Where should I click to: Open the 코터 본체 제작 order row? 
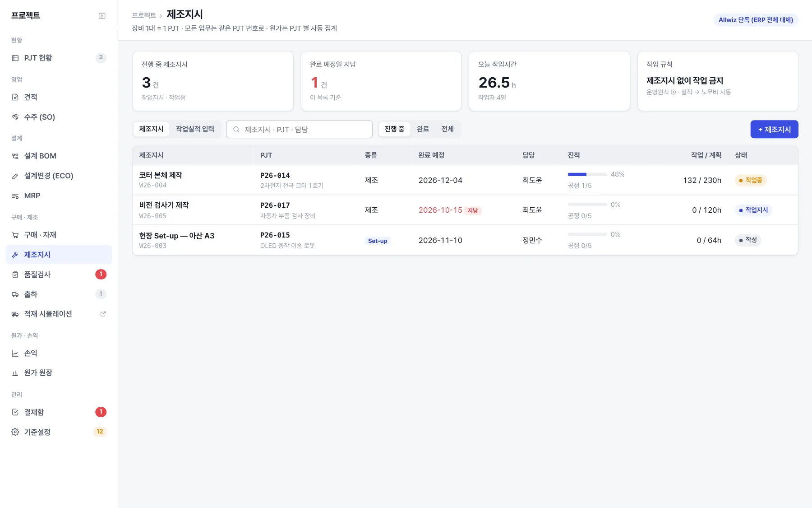coord(465,180)
